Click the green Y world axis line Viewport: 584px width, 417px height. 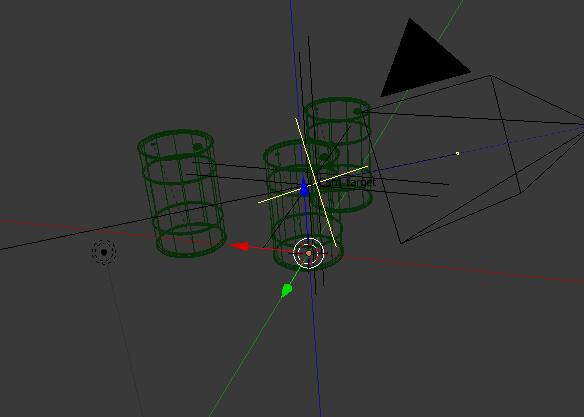[246, 354]
